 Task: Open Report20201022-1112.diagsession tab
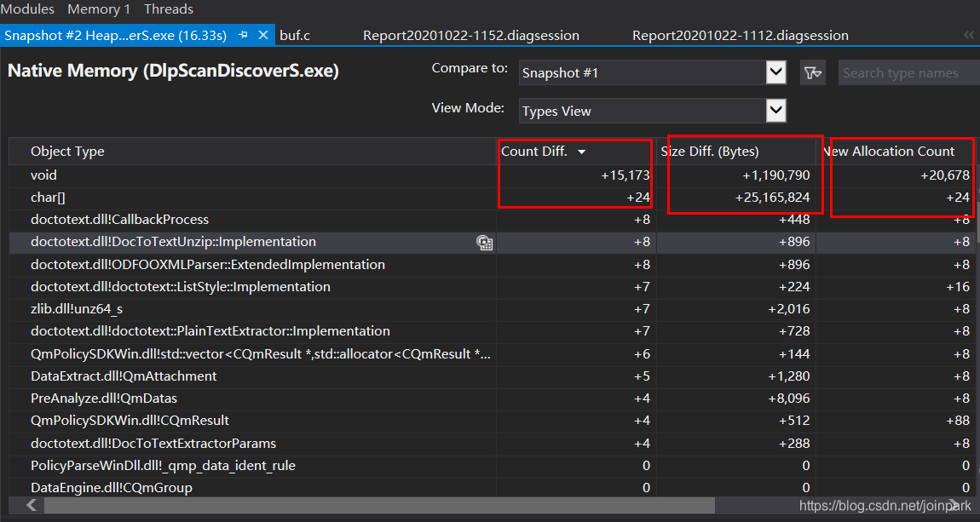point(741,35)
